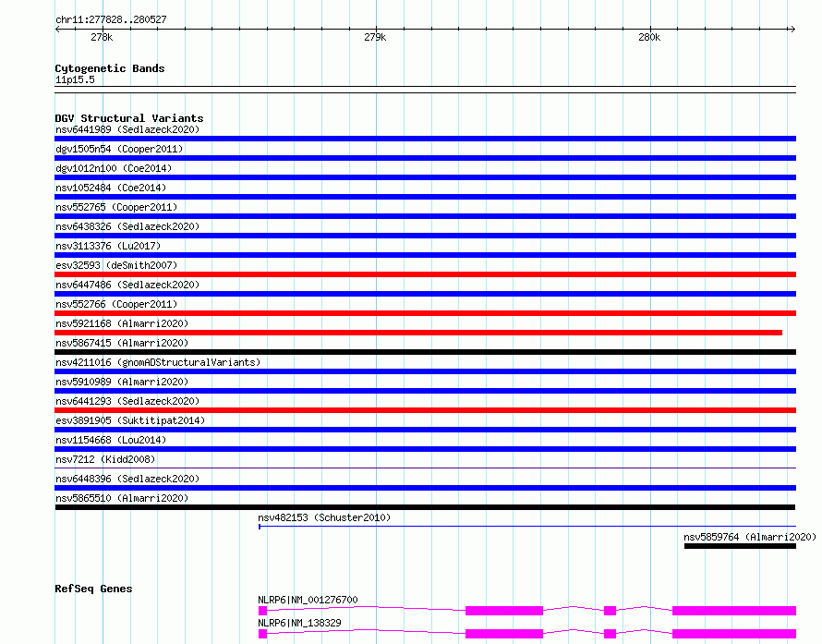Click first small exon of NLRP6|NM_001276700
This screenshot has height=644, width=822.
point(262,611)
